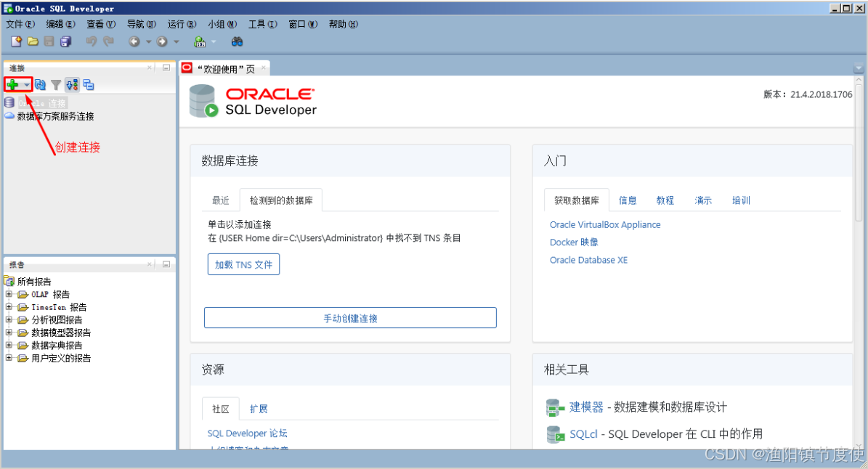Open the SQL Worksheet toolbar icon
The image size is (868, 469).
[x=200, y=41]
